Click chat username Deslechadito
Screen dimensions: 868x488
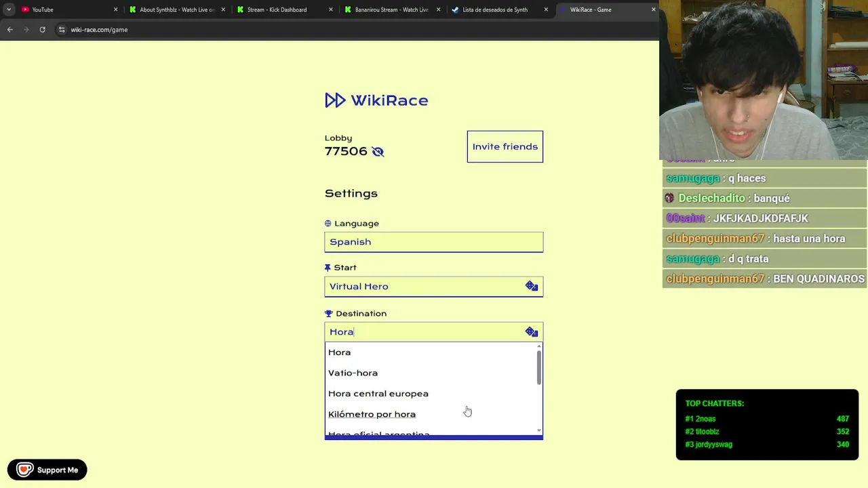[711, 199]
